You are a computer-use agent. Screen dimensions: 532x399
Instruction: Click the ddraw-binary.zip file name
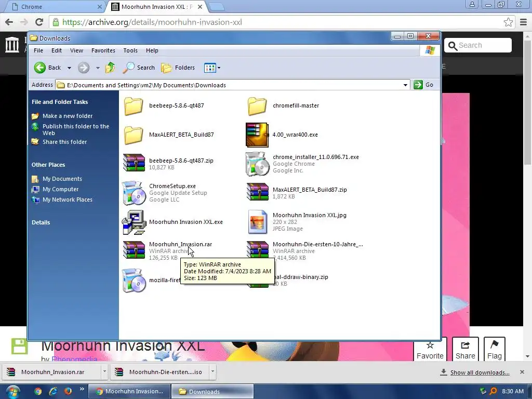point(301,277)
